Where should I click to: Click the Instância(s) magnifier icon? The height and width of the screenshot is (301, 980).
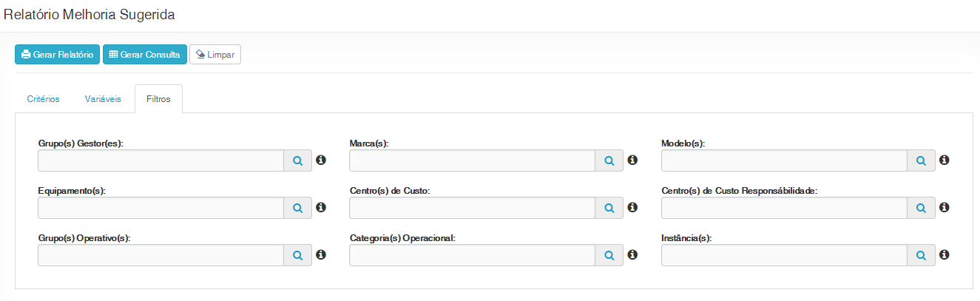(922, 255)
